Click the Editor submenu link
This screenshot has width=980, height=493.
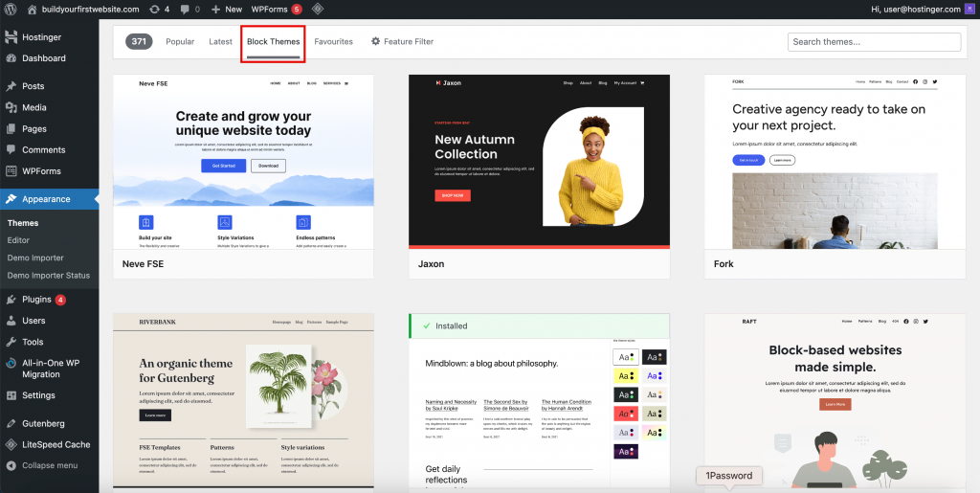pyautogui.click(x=18, y=240)
